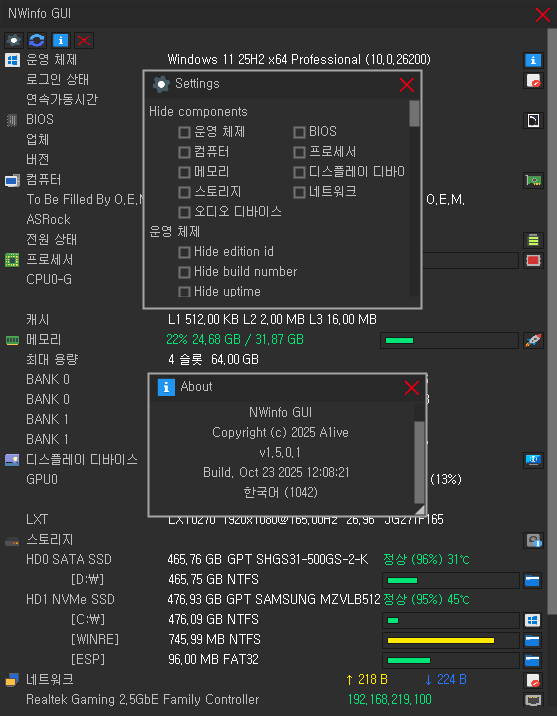Check the 네트워크 hide checkbox in Settings

tap(299, 192)
